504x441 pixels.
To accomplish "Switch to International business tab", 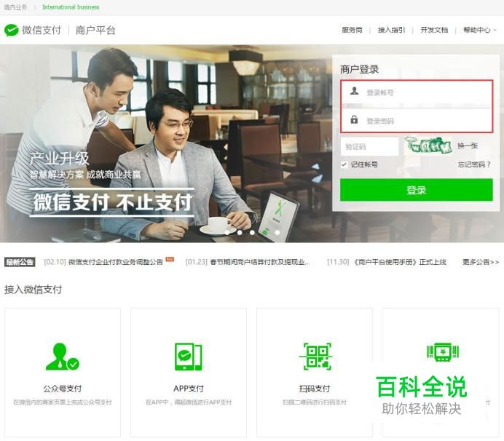I will click(x=71, y=7).
